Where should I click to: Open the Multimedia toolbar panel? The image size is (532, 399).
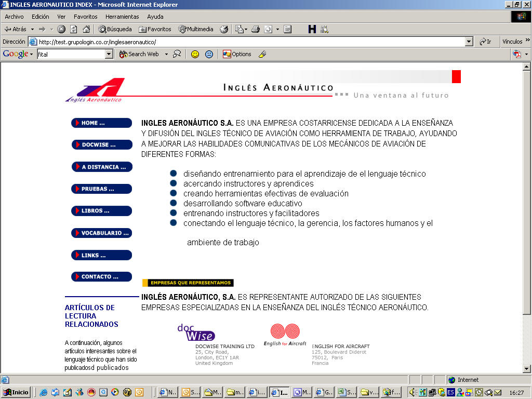(196, 29)
